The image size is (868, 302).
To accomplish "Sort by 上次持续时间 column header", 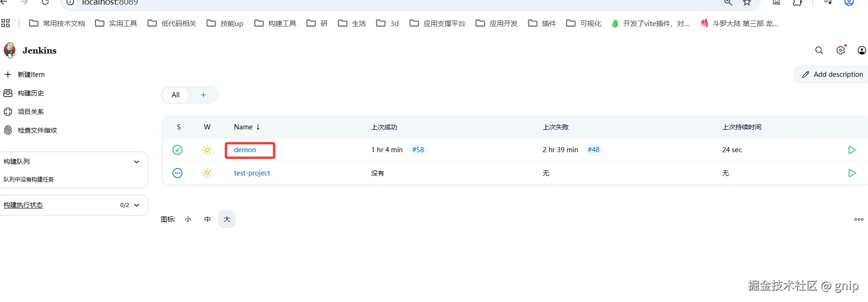I will (742, 127).
